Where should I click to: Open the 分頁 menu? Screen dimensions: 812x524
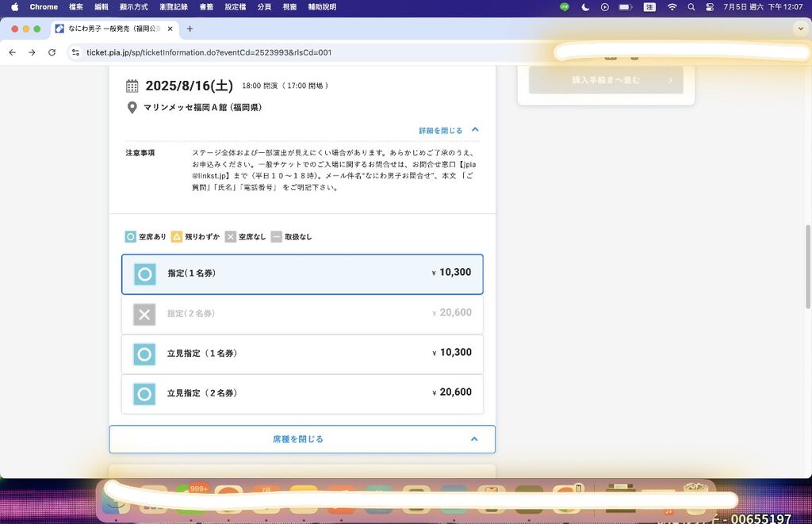(x=265, y=6)
